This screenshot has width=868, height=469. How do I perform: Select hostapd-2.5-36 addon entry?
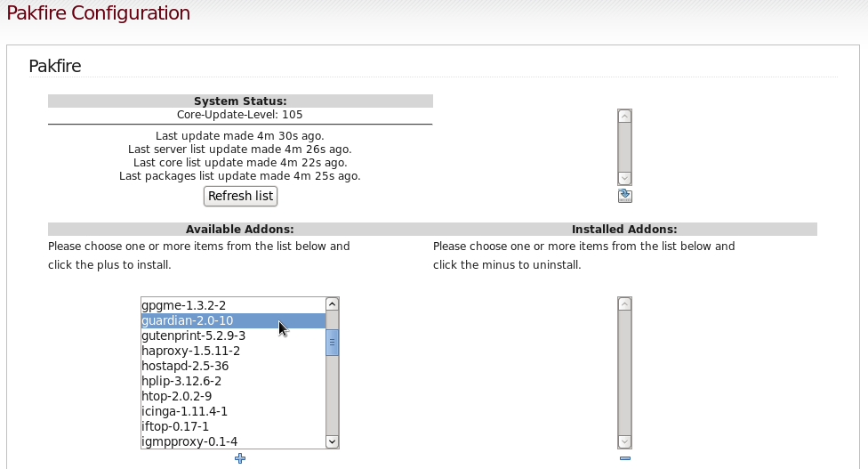pyautogui.click(x=233, y=366)
